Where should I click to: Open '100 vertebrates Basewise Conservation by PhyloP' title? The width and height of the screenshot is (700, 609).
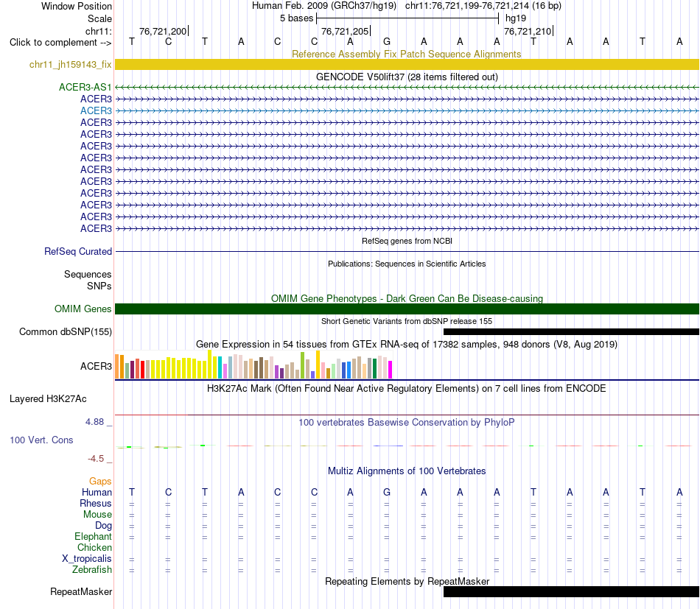(407, 422)
